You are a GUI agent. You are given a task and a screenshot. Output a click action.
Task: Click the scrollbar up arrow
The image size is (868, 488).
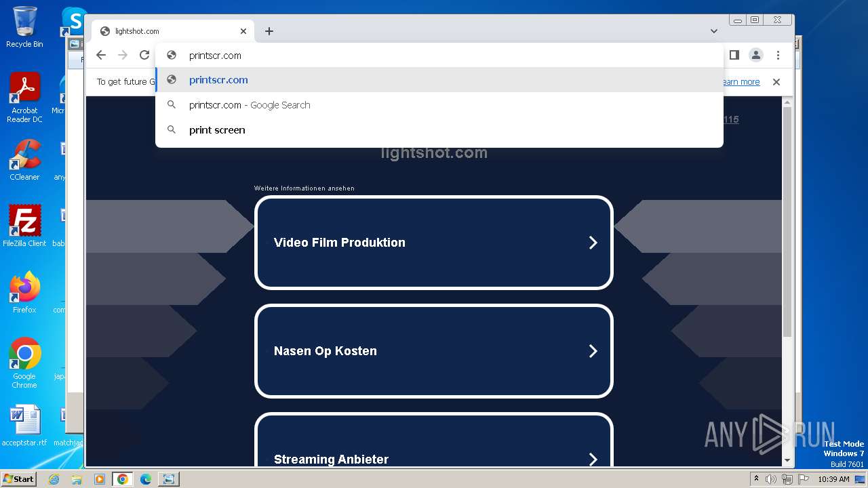click(787, 102)
